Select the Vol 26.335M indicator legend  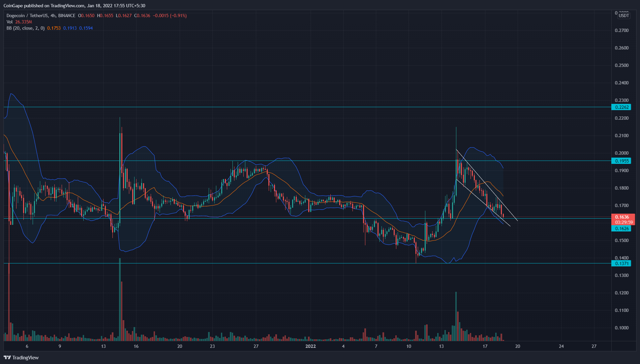point(19,22)
